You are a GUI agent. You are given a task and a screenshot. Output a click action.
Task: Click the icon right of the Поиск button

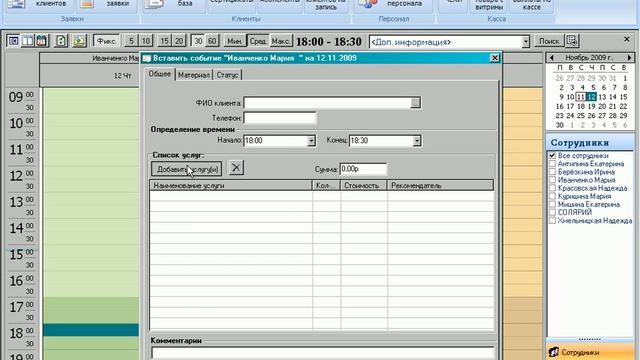click(572, 41)
